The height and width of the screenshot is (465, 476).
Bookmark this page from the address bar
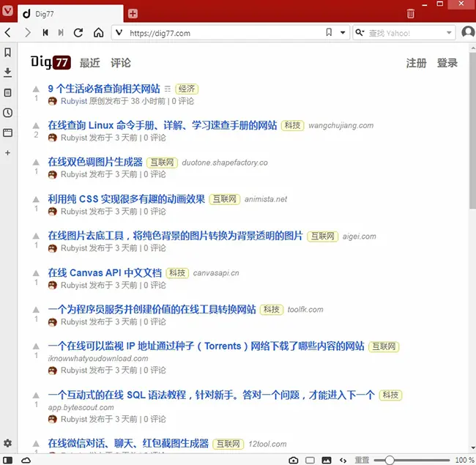[x=329, y=32]
